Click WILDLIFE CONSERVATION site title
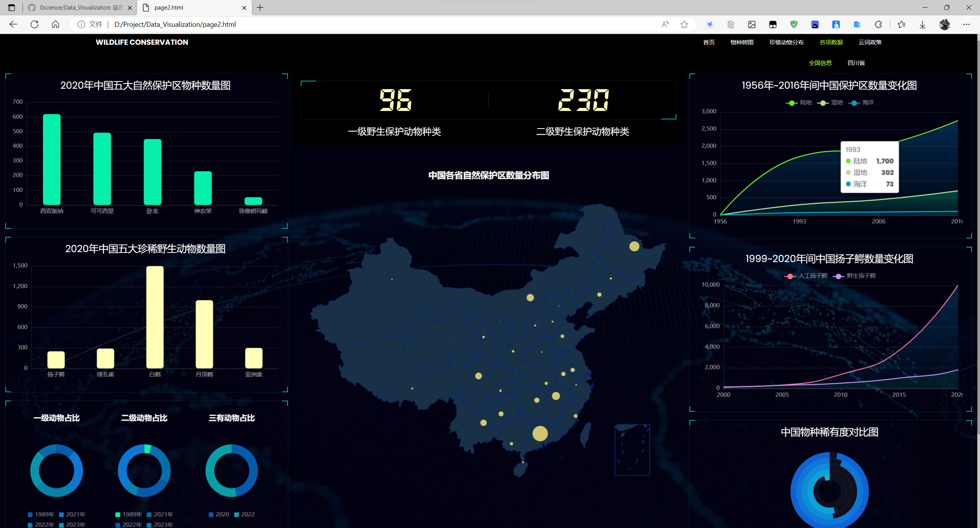 (x=142, y=42)
